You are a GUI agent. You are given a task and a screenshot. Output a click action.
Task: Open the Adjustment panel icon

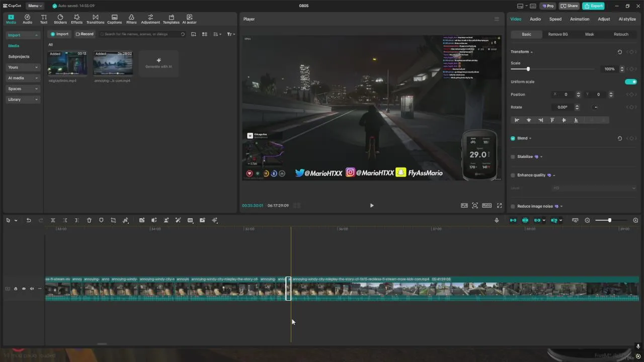(x=150, y=19)
